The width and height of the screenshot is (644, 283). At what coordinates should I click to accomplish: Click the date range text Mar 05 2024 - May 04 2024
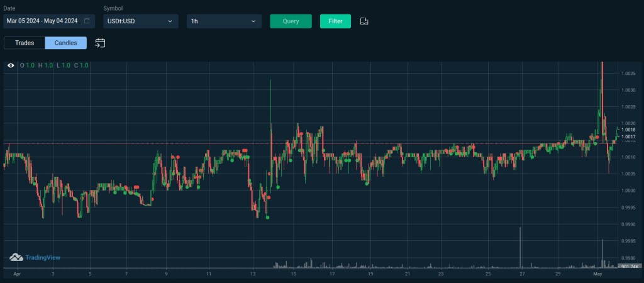(42, 21)
